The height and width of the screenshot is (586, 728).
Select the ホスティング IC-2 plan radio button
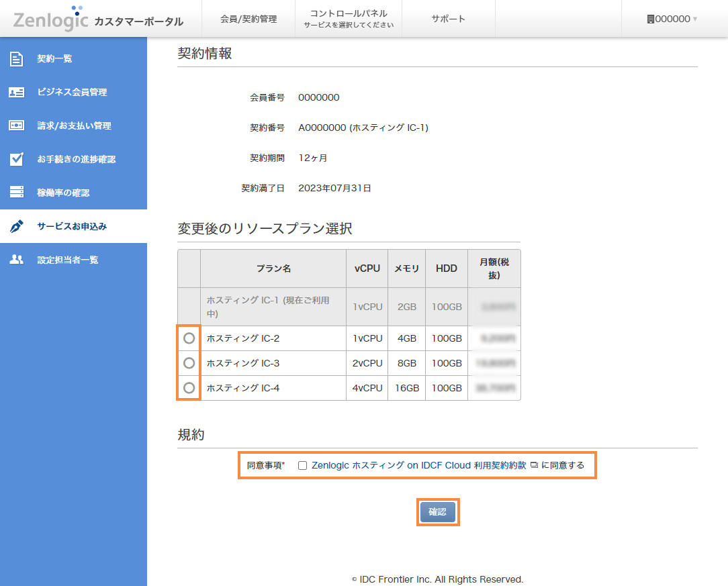pyautogui.click(x=189, y=338)
